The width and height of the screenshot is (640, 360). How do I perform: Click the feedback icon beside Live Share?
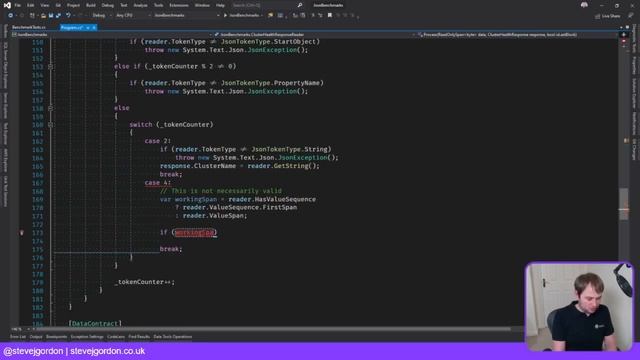pyautogui.click(x=630, y=16)
